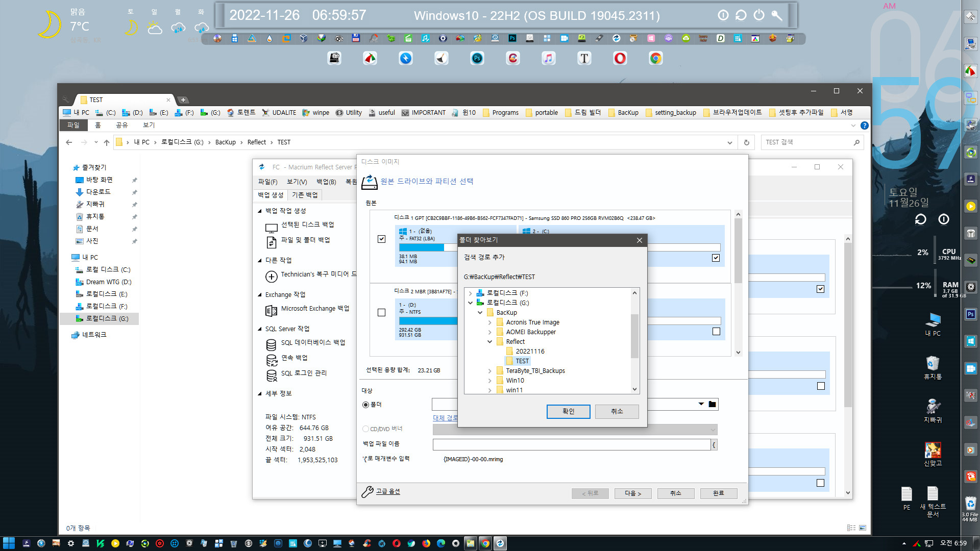This screenshot has height=551, width=980.
Task: Click SQL log management icon
Action: (x=272, y=375)
